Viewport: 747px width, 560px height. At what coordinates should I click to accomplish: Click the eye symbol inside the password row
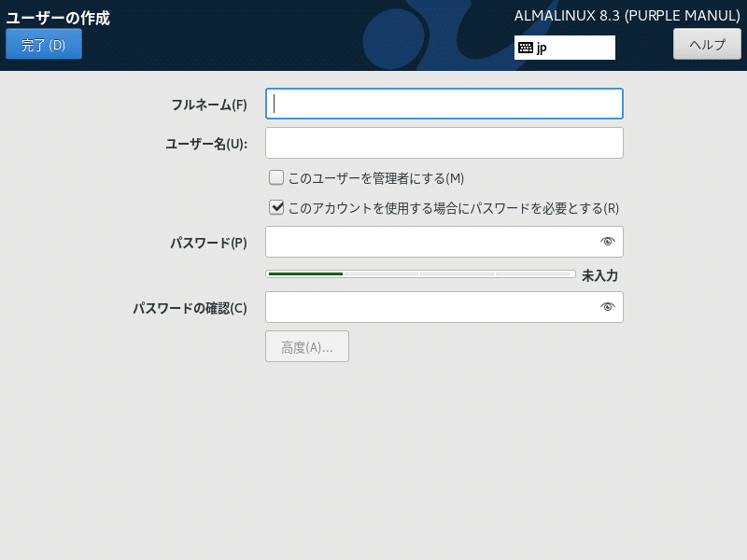coord(608,242)
